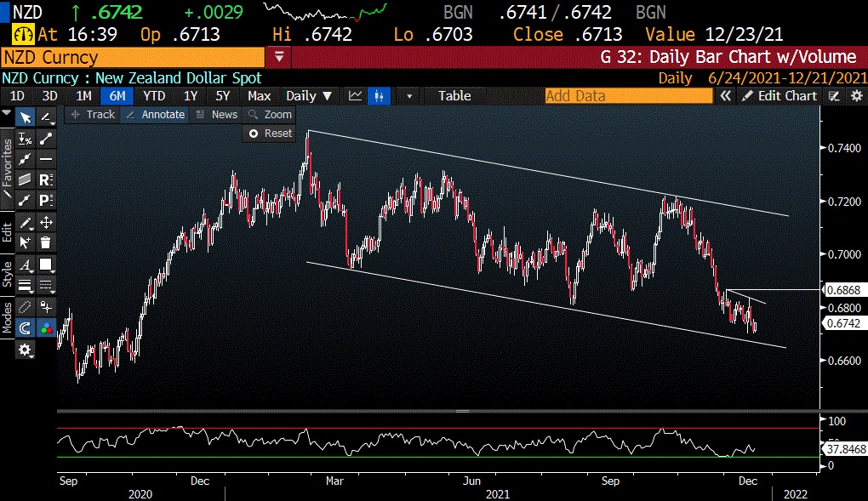Expand the NZD Curncy security dropdown arrow
This screenshot has width=868, height=501.
pos(280,58)
